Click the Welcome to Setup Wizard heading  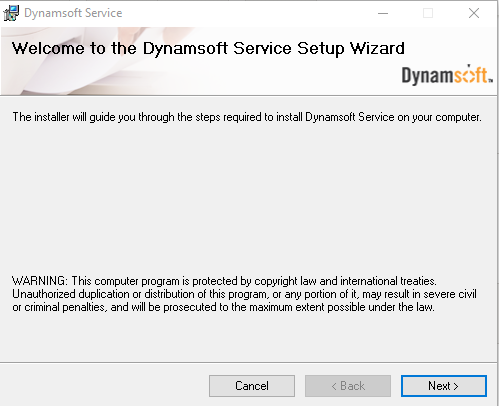pos(208,49)
